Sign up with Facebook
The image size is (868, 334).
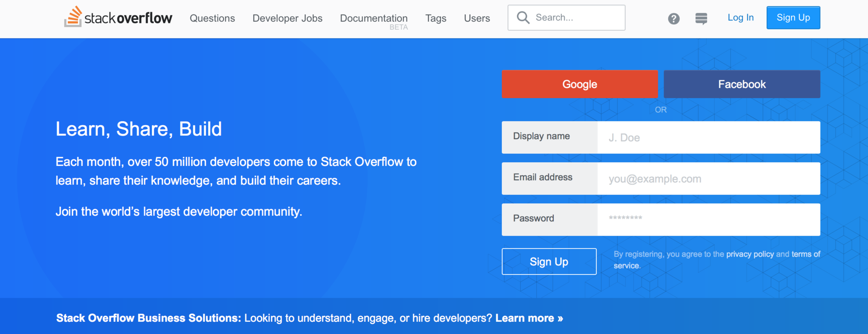point(742,84)
